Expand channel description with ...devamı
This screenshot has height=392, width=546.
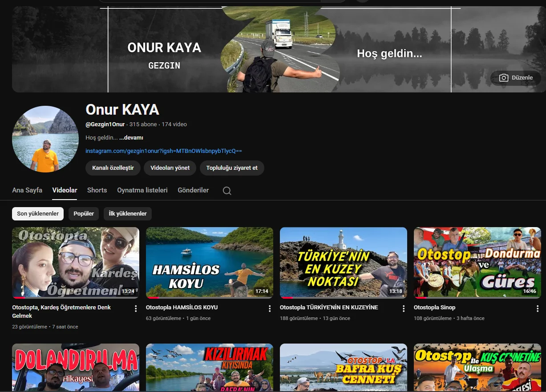click(131, 138)
